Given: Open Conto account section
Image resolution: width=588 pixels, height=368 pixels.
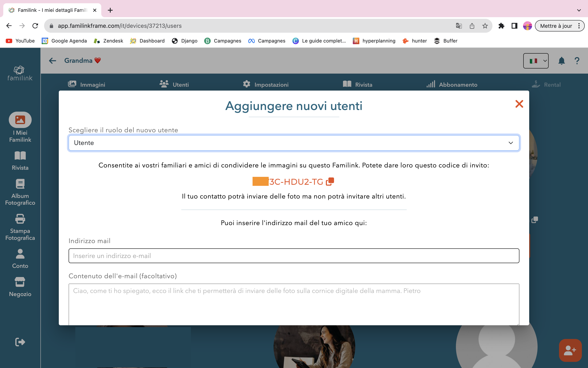Looking at the screenshot, I should 20,259.
